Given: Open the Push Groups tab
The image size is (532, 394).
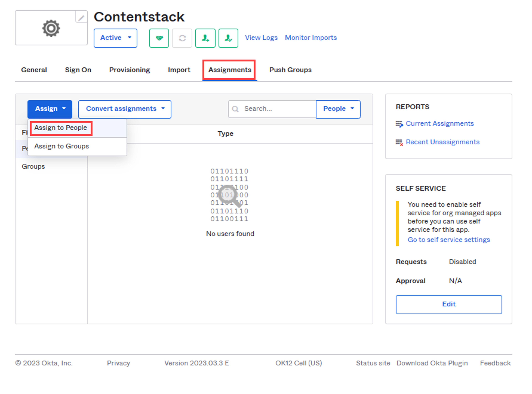Looking at the screenshot, I should pos(291,70).
